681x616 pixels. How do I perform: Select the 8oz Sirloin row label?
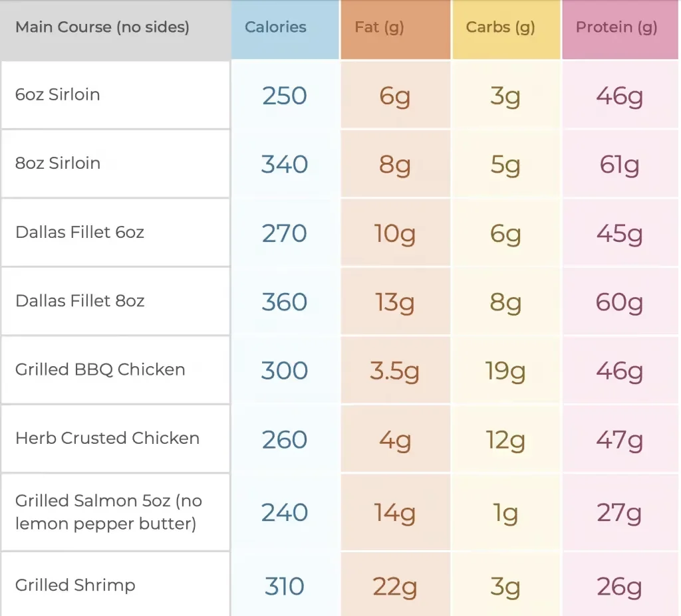click(x=58, y=163)
